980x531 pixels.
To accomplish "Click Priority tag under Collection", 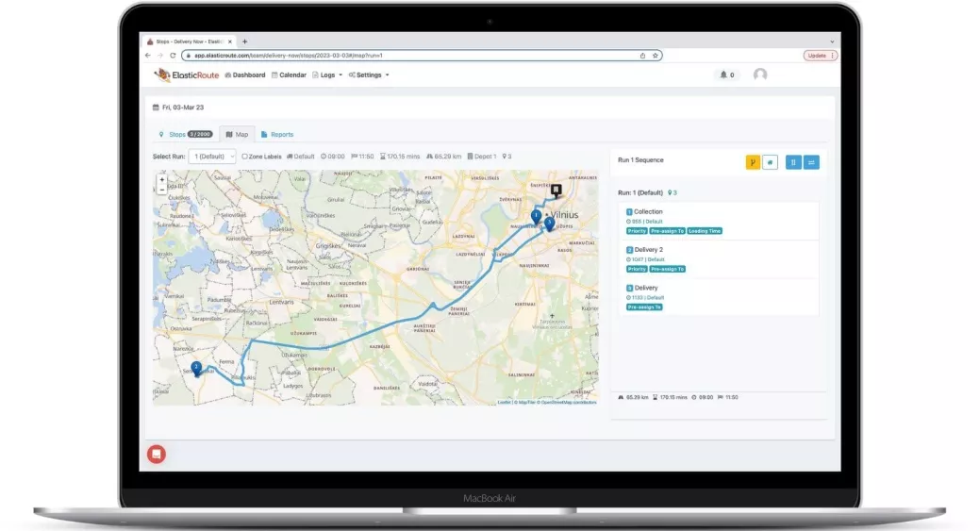I will coord(637,231).
